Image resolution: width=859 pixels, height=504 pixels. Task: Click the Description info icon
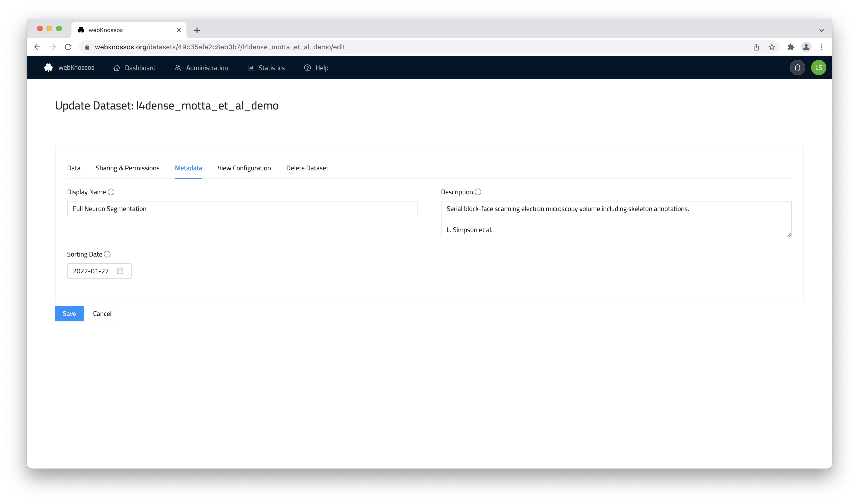pyautogui.click(x=478, y=192)
